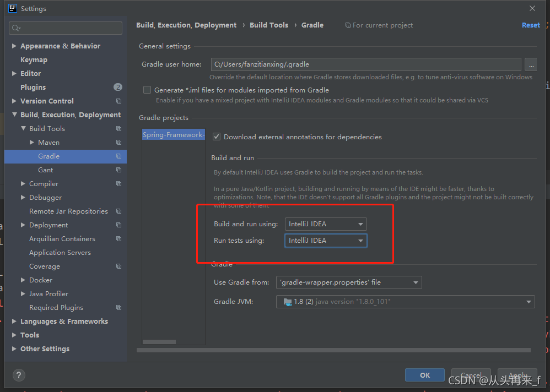Image resolution: width=550 pixels, height=392 pixels.
Task: Open the 'Use Gradle from' dropdown
Action: point(349,282)
